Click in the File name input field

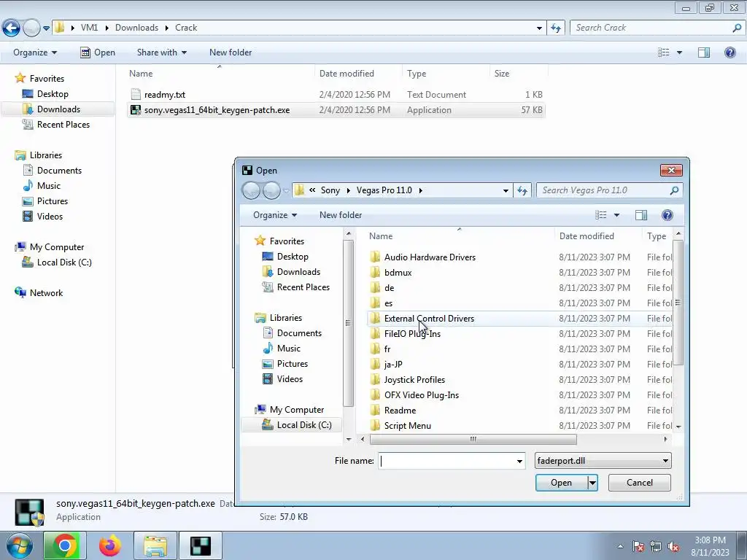tap(446, 461)
